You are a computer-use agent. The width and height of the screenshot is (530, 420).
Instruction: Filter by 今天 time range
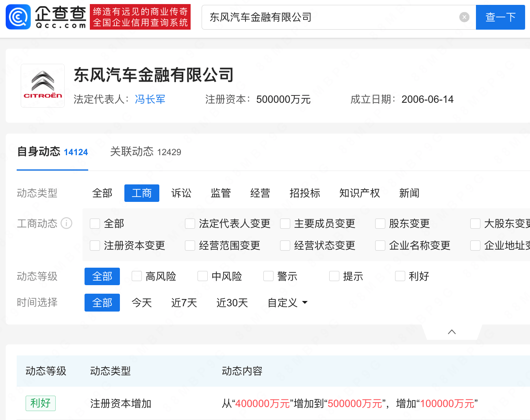click(x=141, y=303)
